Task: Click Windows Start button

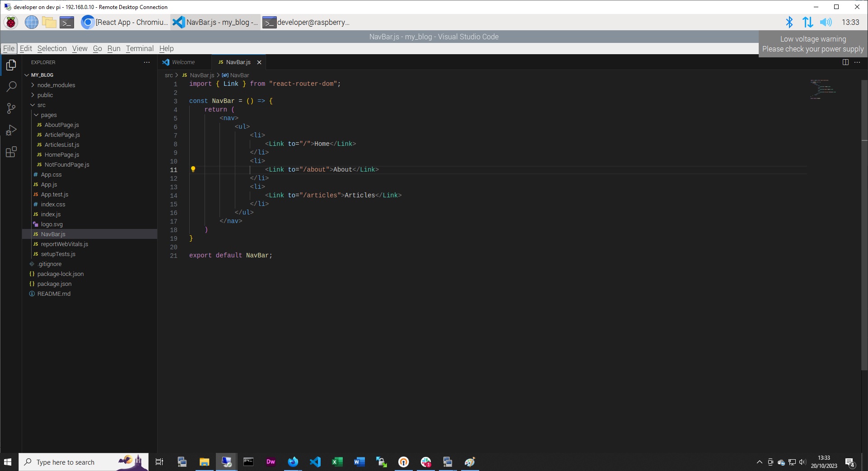Action: pyautogui.click(x=8, y=462)
